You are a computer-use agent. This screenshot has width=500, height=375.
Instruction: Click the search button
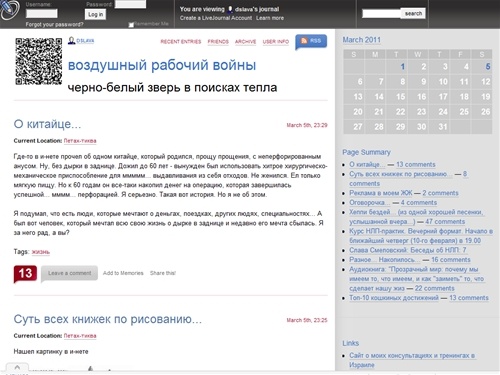(413, 14)
